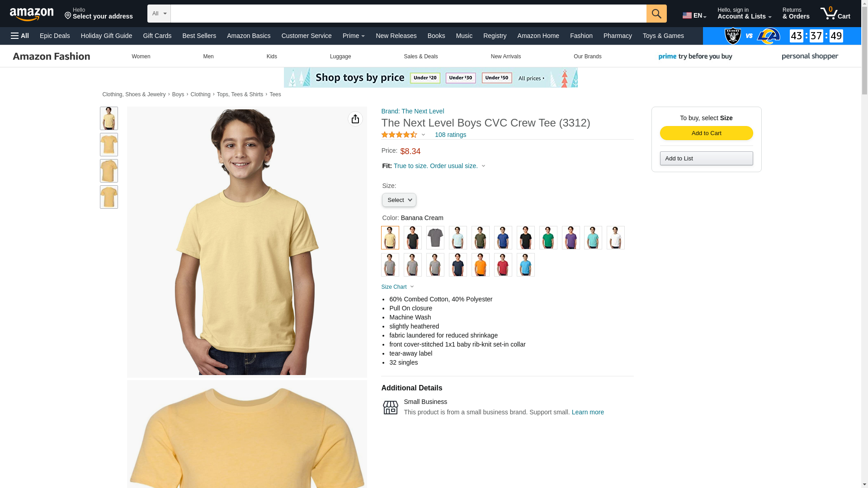Open the All hamburger menu

[20, 36]
